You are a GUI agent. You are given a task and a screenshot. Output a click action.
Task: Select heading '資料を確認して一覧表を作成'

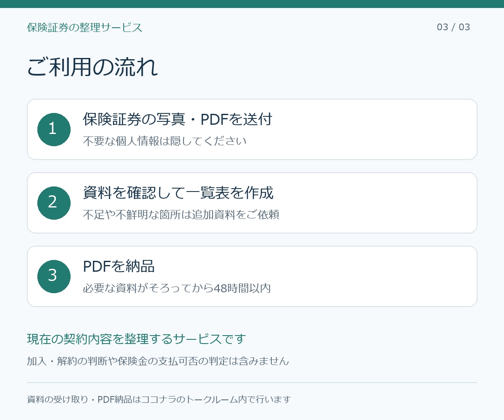[178, 193]
